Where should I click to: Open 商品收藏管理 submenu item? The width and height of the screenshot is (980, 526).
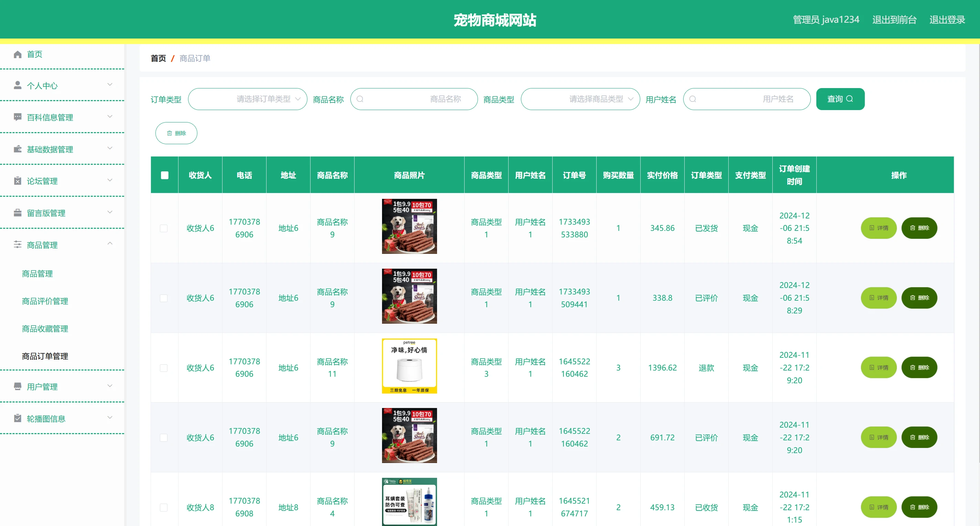click(x=45, y=329)
